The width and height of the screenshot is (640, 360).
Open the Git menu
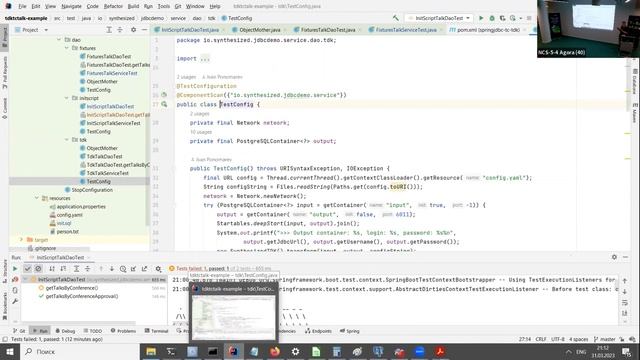(178, 6)
